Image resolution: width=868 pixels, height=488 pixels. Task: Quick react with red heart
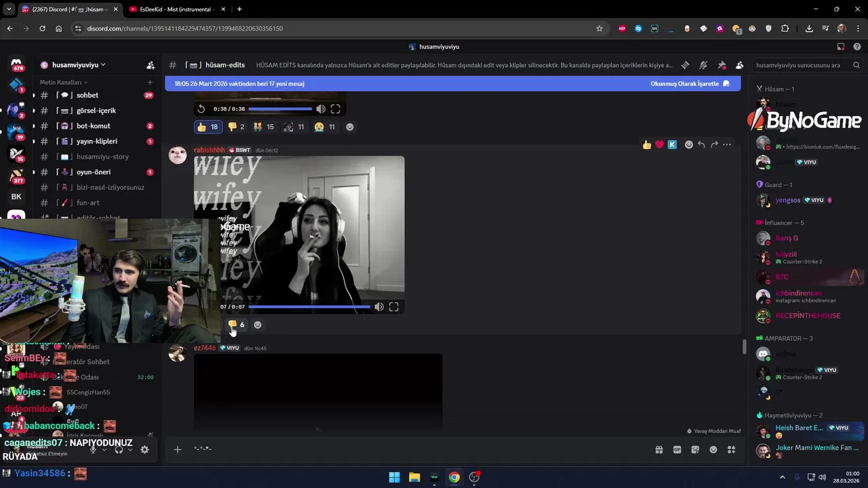pyautogui.click(x=659, y=144)
